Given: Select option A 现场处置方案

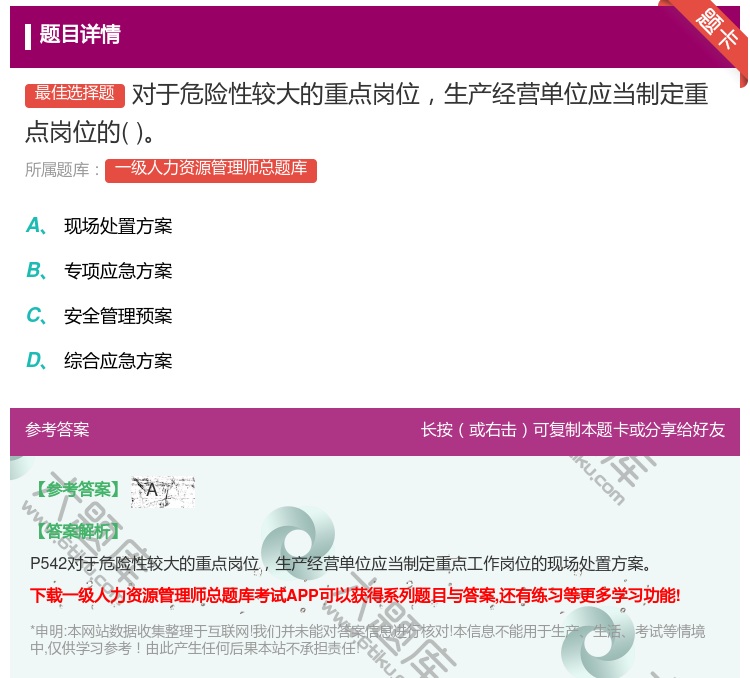Looking at the screenshot, I should 99,226.
